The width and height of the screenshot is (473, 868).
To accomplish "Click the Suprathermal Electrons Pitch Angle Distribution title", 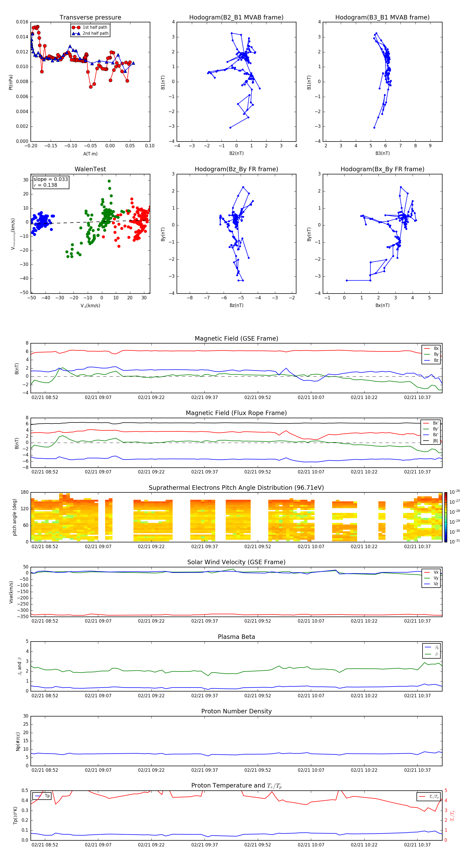I will pyautogui.click(x=236, y=488).
